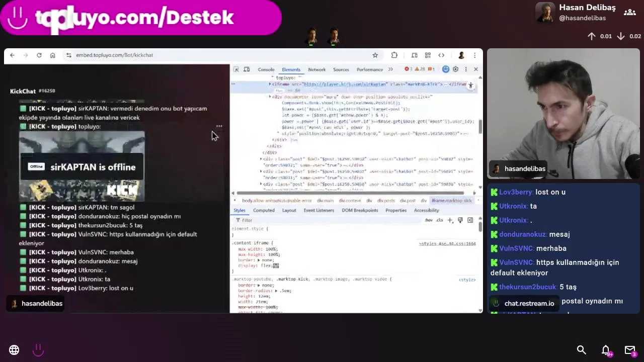Open the flexbox editor next to display: flex
This screenshot has height=362, width=644.
(276, 265)
